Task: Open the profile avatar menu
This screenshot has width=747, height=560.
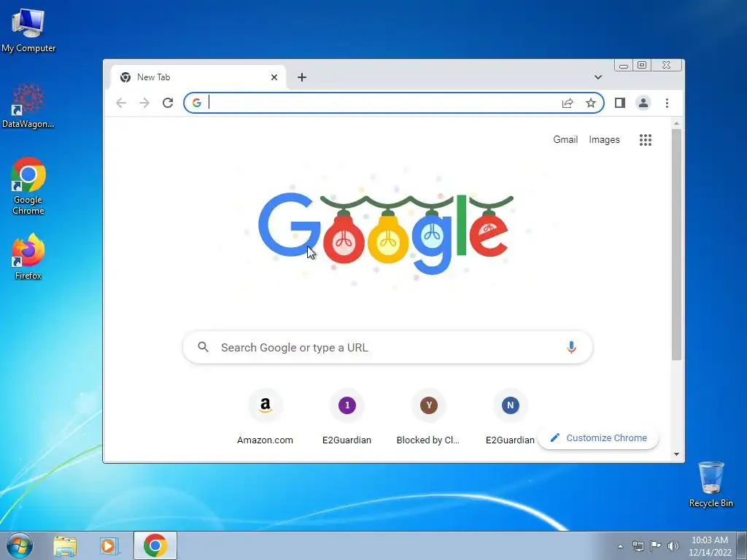Action: click(x=643, y=103)
